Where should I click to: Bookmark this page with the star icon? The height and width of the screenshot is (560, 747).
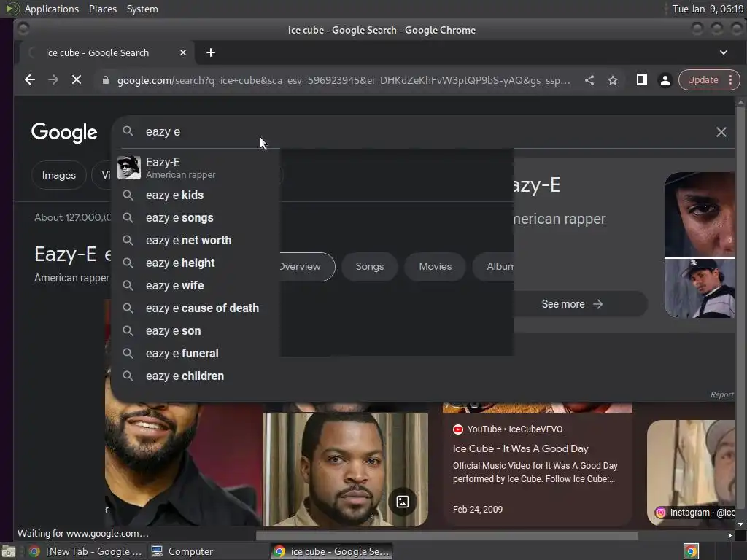(x=613, y=80)
